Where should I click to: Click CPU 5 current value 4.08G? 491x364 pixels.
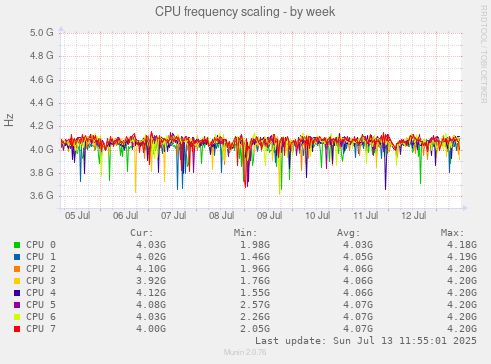151,305
